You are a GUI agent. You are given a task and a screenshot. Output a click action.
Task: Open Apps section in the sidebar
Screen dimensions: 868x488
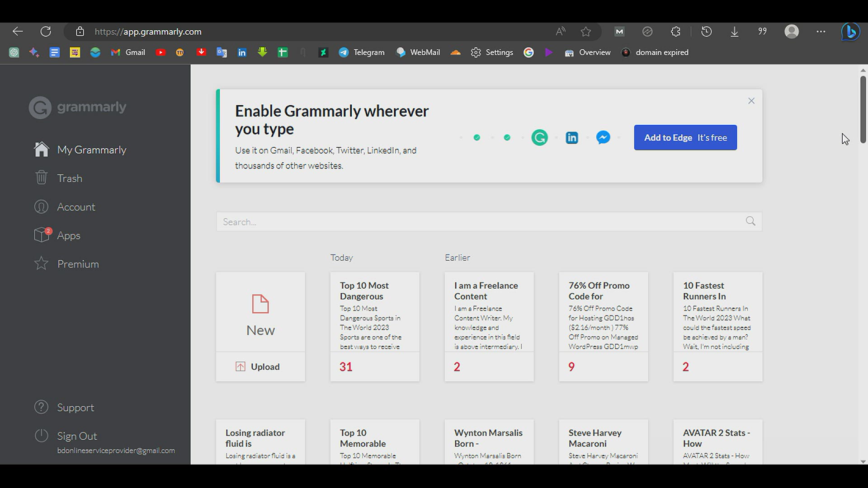pos(69,235)
